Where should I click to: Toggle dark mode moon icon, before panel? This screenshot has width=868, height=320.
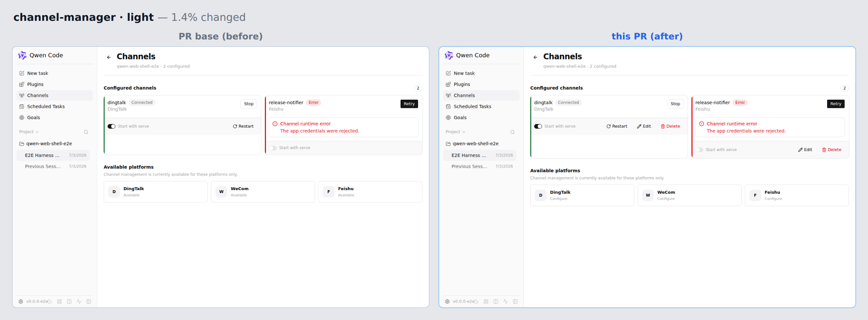coord(50,301)
